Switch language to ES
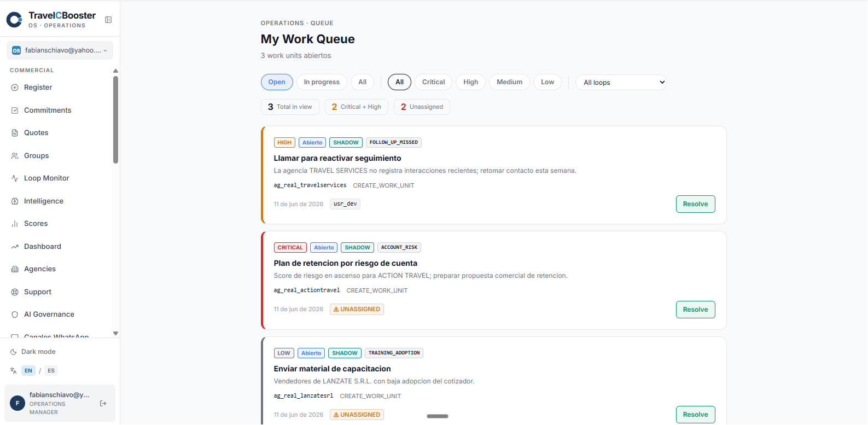The width and height of the screenshot is (868, 425). tap(51, 371)
